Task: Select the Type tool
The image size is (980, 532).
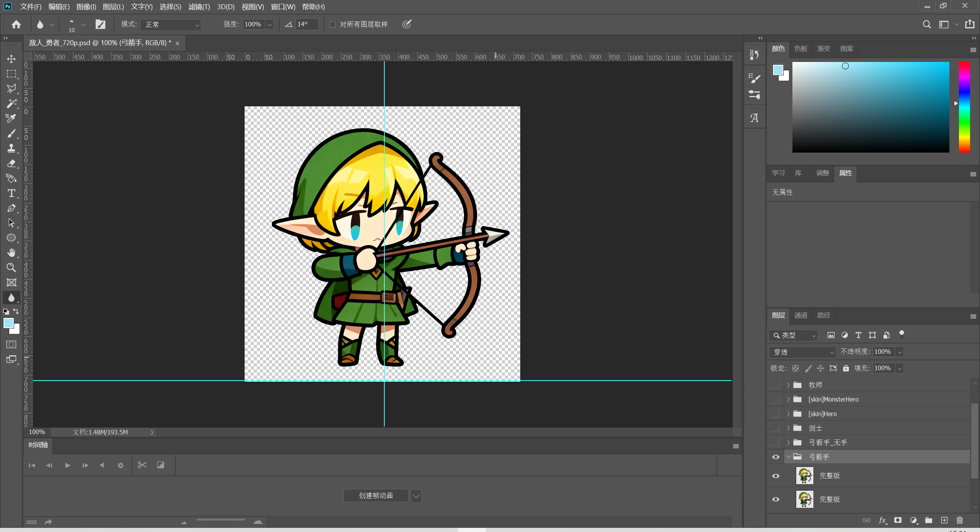Action: [11, 193]
